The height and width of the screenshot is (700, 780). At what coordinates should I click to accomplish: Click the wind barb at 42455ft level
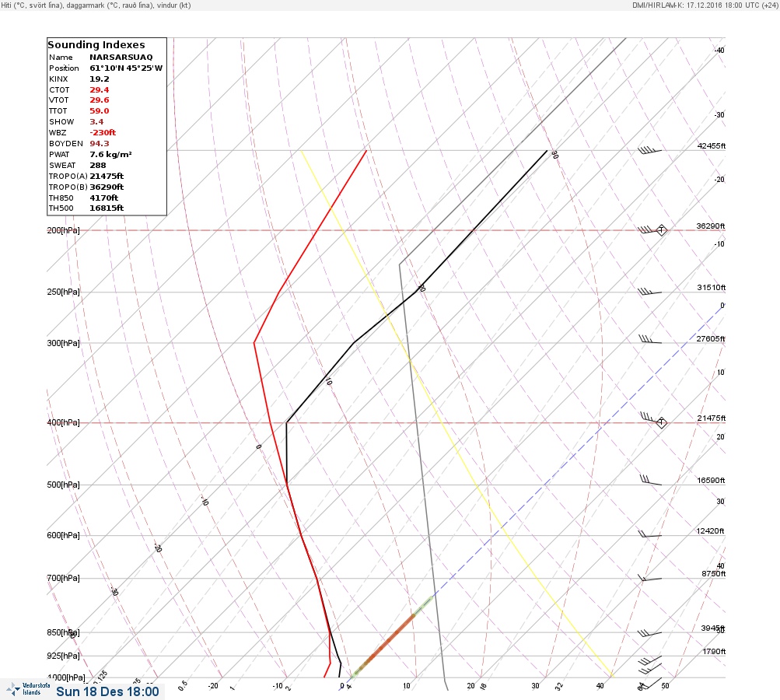coord(649,150)
